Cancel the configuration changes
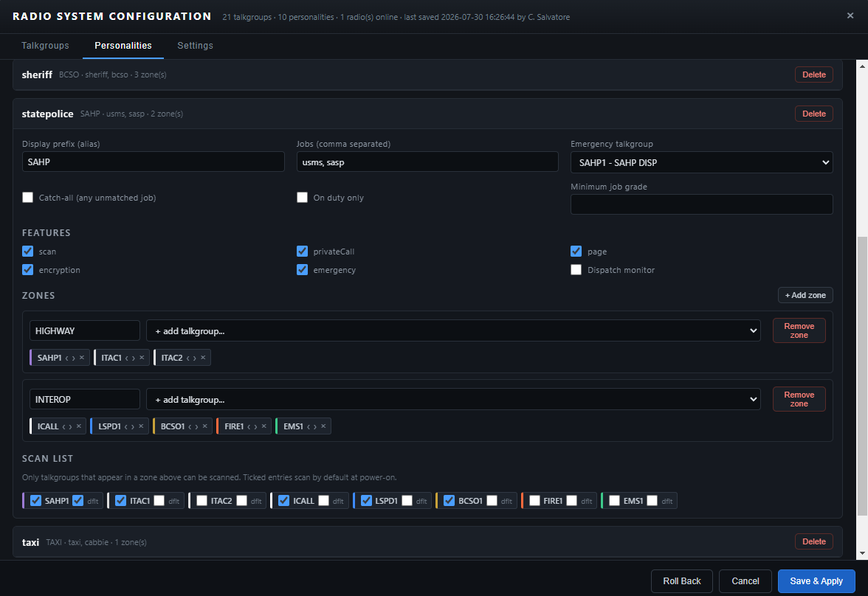The height and width of the screenshot is (596, 868). (745, 581)
